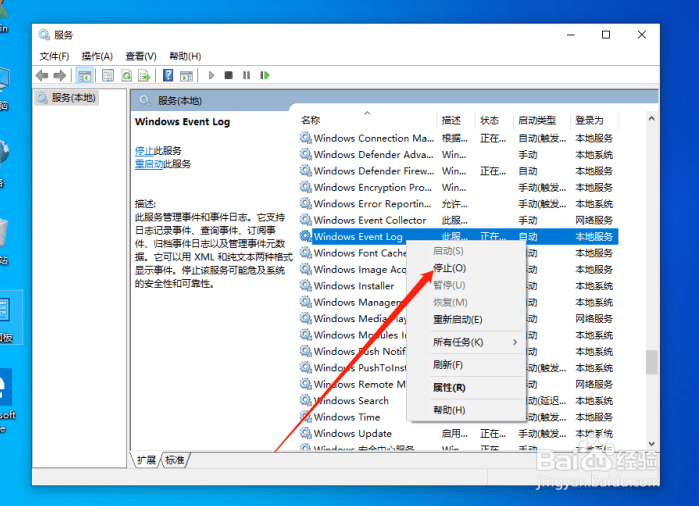
Task: Click the 停止 this service link
Action: pyautogui.click(x=144, y=151)
